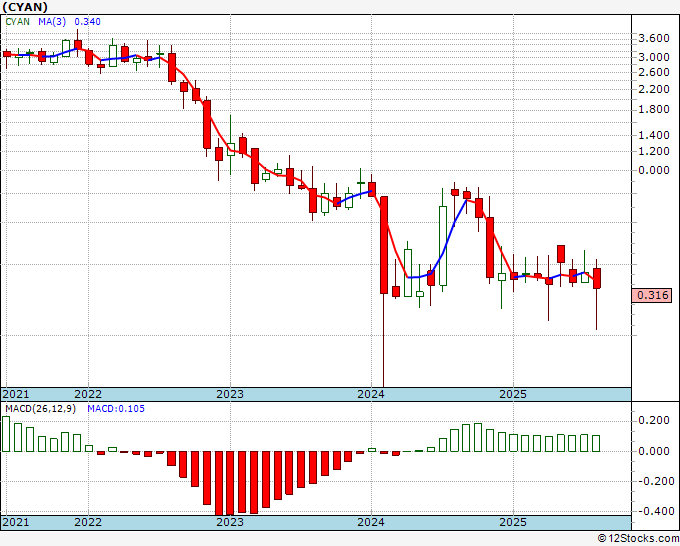Click the 0.340 moving average value
This screenshot has width=680, height=546.
pos(88,21)
